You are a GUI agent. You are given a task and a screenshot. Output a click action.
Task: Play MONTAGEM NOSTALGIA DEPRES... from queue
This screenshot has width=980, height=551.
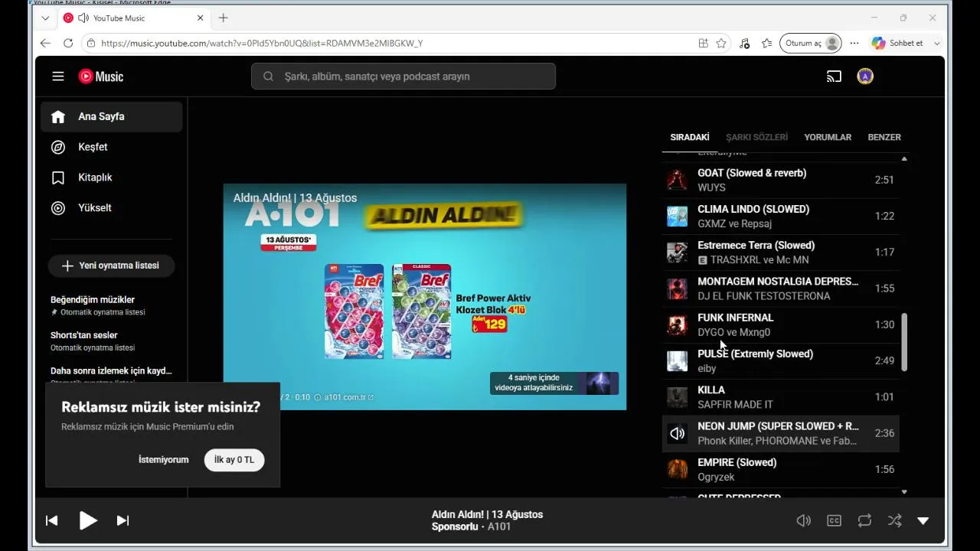[x=781, y=289]
